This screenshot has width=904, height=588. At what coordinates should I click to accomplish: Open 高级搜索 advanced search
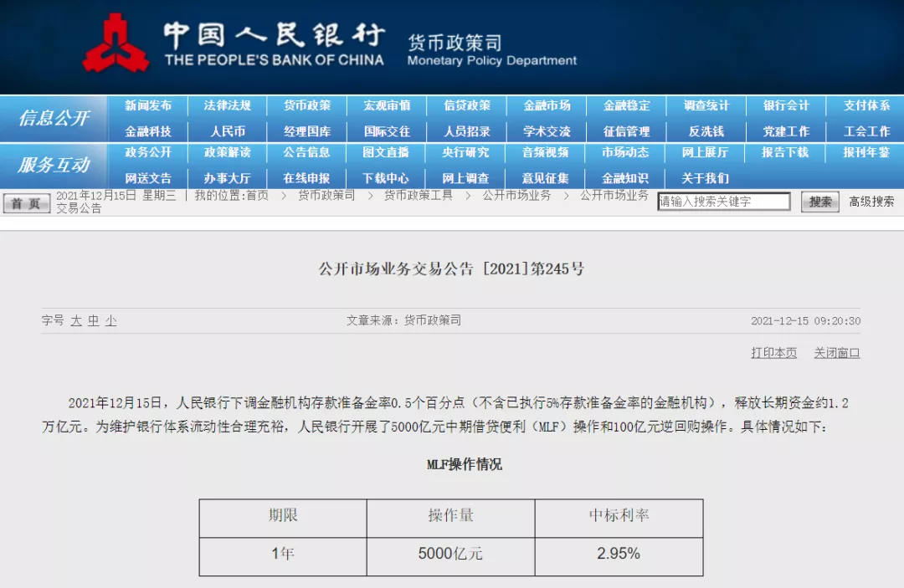point(871,202)
